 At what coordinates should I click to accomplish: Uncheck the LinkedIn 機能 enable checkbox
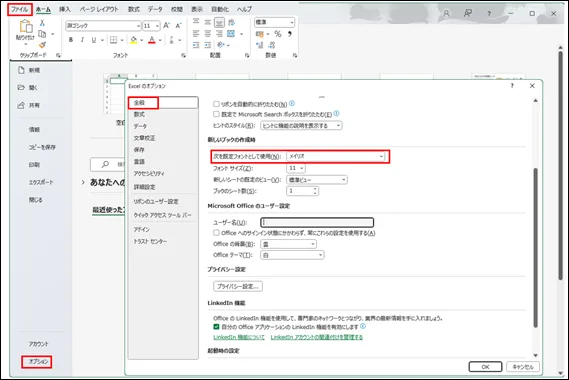pyautogui.click(x=216, y=327)
